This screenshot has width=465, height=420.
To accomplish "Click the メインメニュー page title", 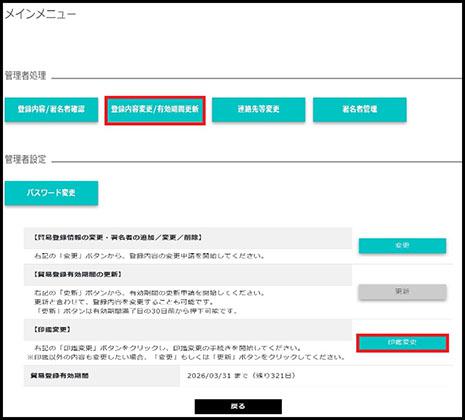I will point(40,14).
